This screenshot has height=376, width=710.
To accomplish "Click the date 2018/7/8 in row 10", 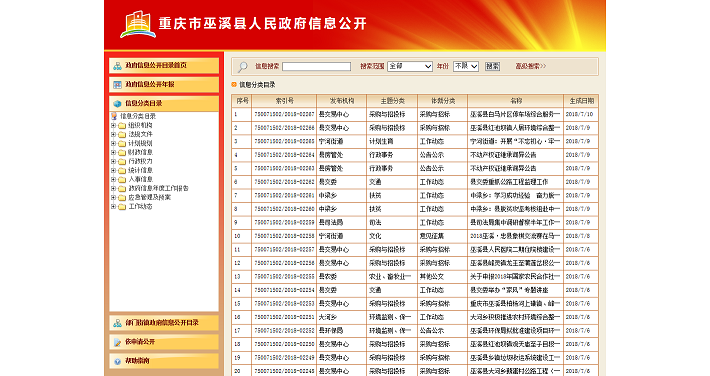I will 578,236.
